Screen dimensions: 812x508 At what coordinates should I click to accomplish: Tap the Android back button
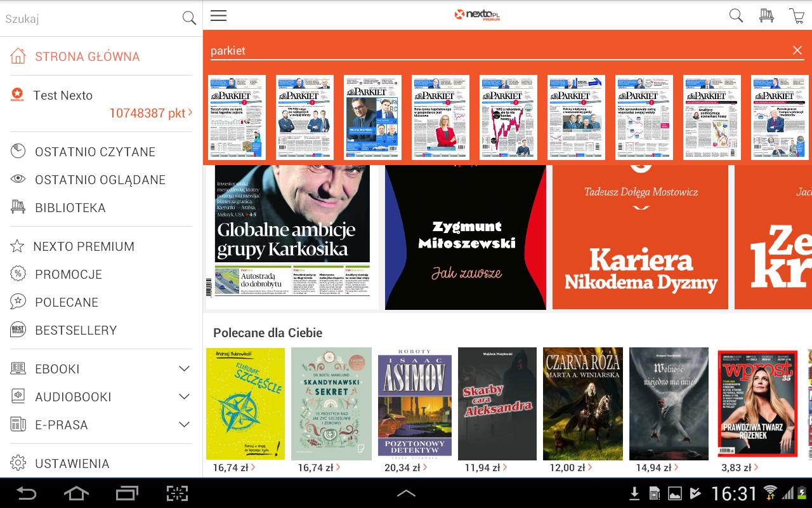tap(26, 493)
